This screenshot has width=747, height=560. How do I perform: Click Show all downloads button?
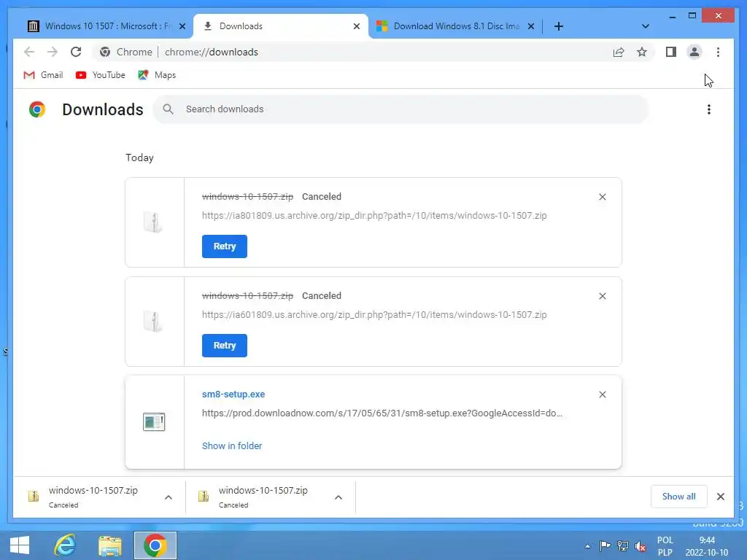[x=679, y=496]
